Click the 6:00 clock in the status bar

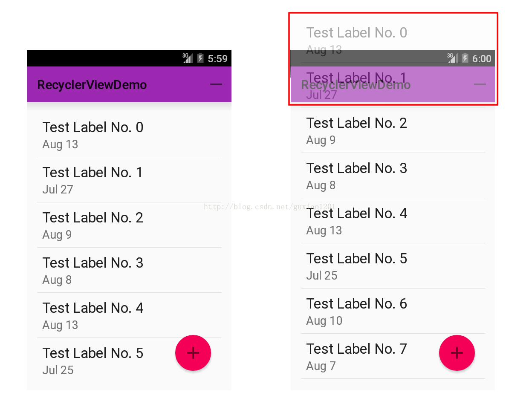pos(482,59)
